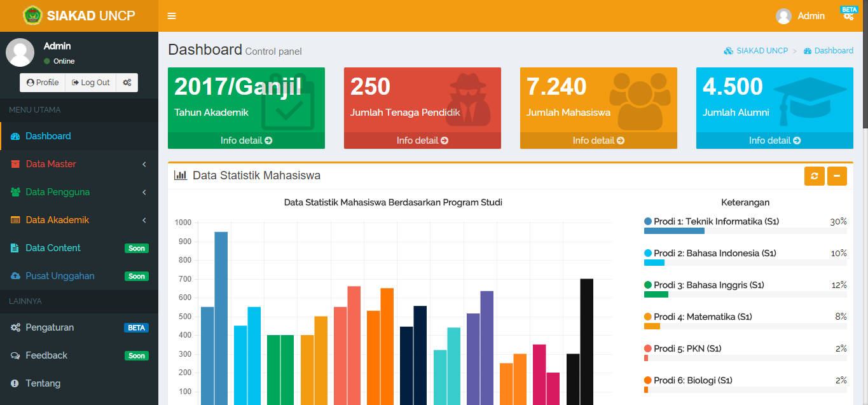This screenshot has height=405, width=868.
Task: Click the breadcrumb Dashboard speedometer icon
Action: 808,51
